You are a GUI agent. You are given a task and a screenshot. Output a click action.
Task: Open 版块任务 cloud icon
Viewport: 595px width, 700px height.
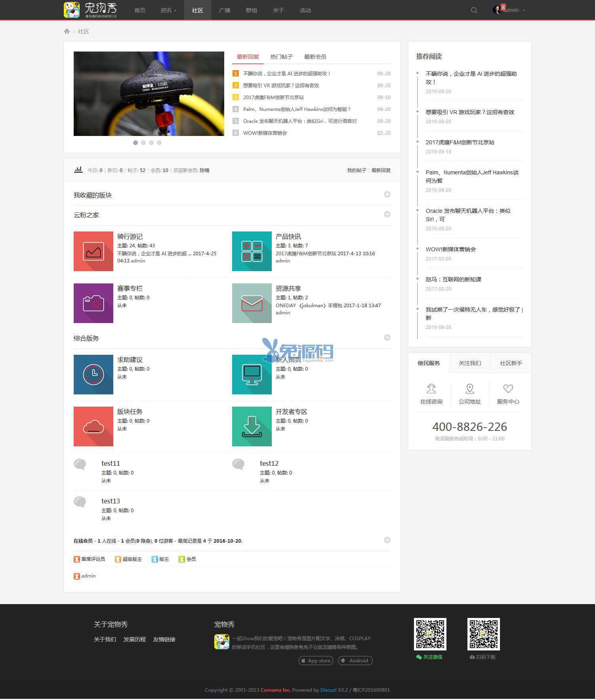click(x=93, y=427)
